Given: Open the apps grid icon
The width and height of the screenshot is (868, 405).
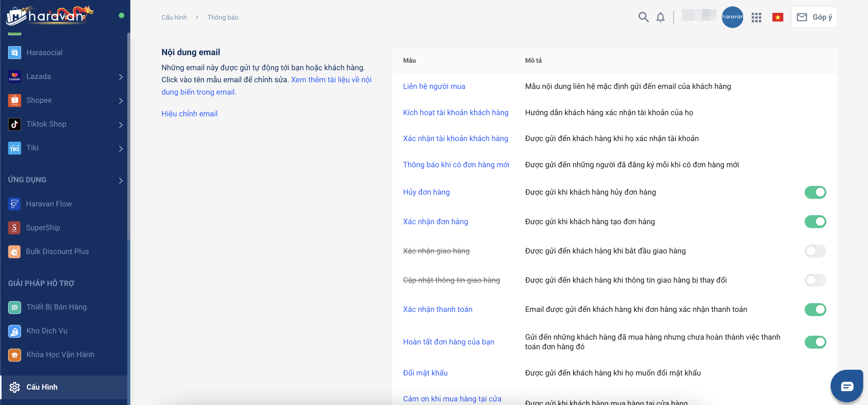Looking at the screenshot, I should (756, 17).
